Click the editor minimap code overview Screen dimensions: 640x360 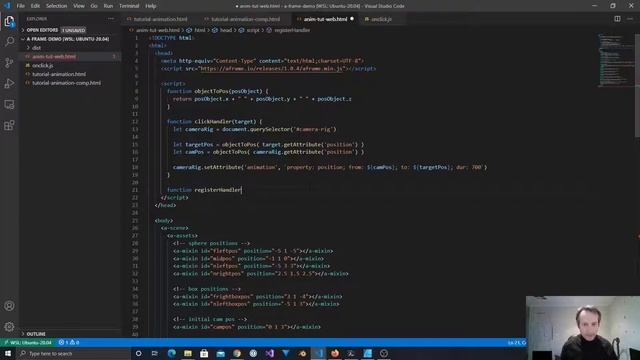616,61
